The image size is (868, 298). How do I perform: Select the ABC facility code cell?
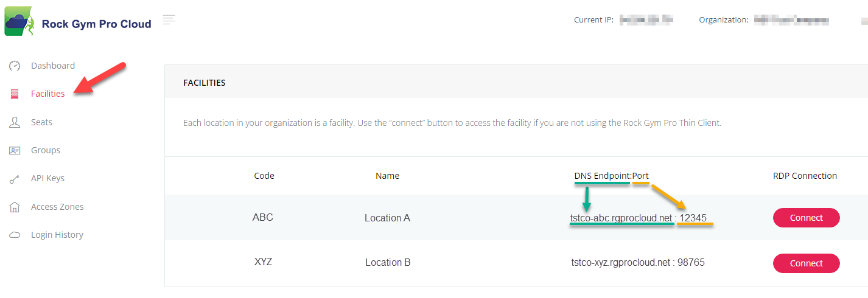(x=263, y=217)
